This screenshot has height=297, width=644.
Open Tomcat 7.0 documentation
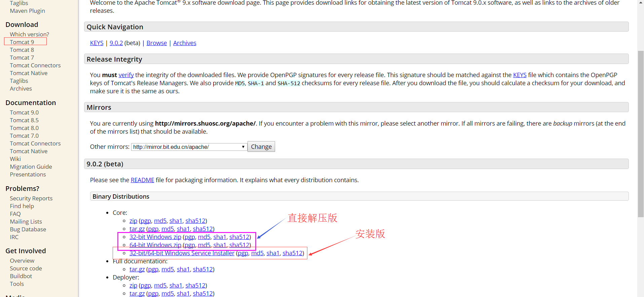click(24, 136)
